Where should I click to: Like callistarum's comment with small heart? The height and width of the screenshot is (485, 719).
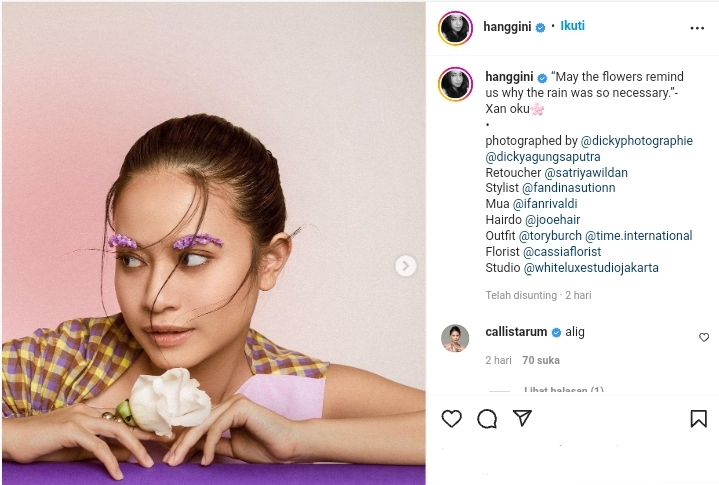click(x=704, y=337)
